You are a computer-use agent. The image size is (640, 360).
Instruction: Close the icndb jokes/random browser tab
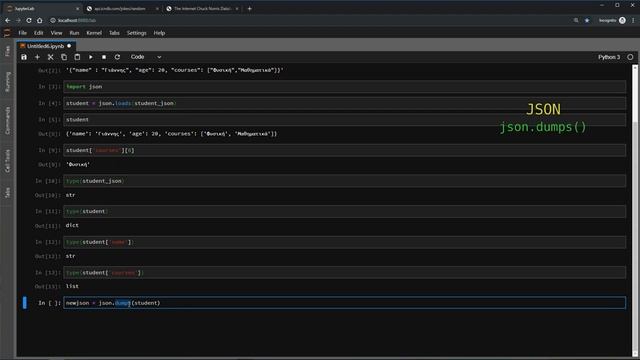pos(157,9)
